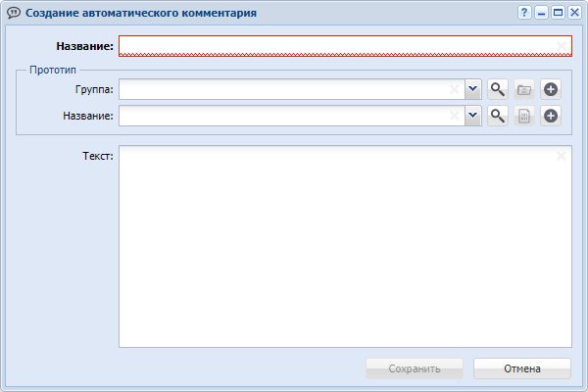
Task: Click the help question mark icon
Action: click(x=524, y=13)
